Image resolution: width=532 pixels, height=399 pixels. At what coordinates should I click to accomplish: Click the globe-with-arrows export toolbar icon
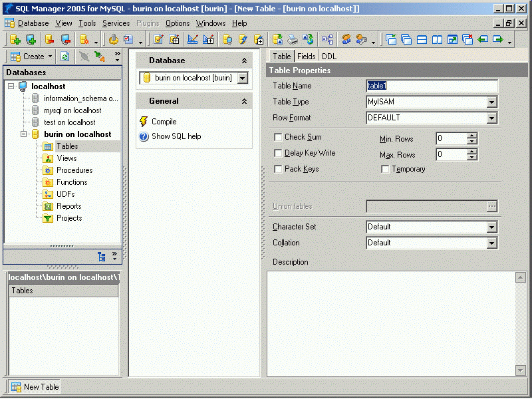click(x=309, y=39)
